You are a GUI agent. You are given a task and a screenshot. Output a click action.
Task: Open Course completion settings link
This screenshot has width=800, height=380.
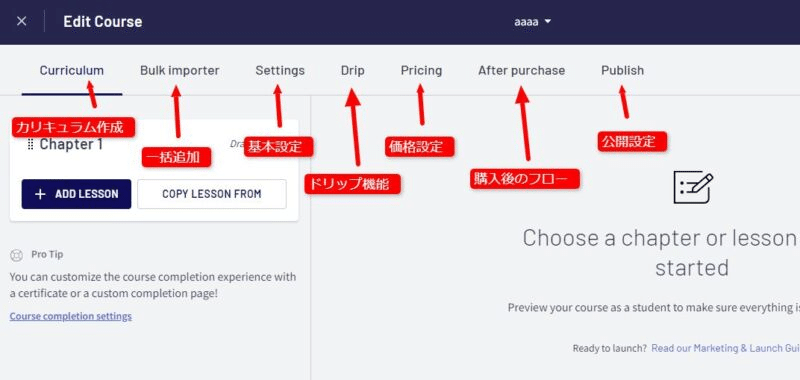coord(70,316)
